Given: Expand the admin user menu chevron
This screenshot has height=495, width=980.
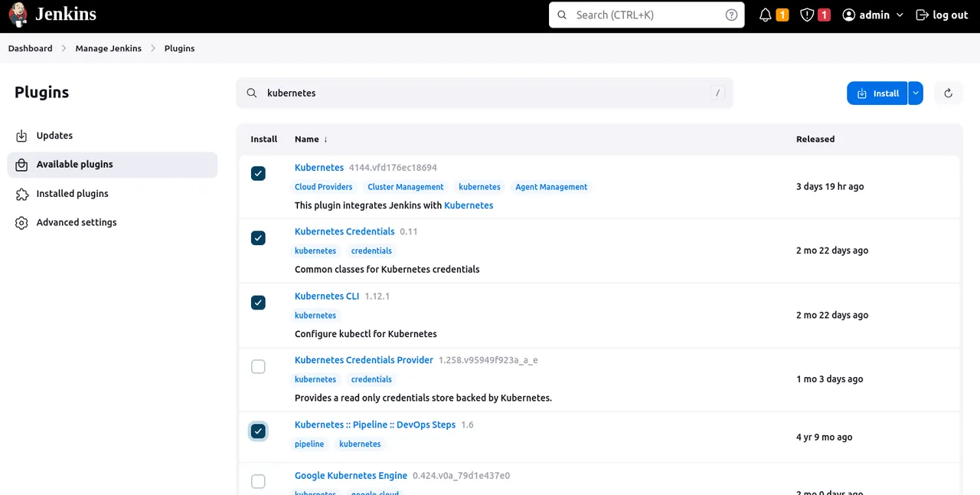Looking at the screenshot, I should coord(900,15).
